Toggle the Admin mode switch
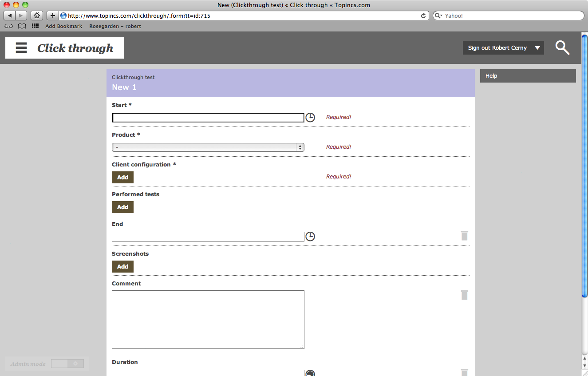The width and height of the screenshot is (588, 376). click(x=67, y=364)
